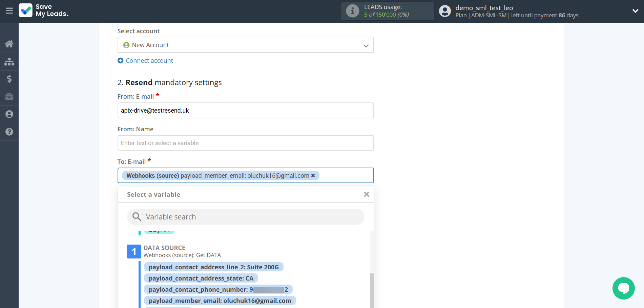Screen dimensions: 644x308
Task: Click the demo_sml_test_leo avatar icon
Action: pyautogui.click(x=444, y=11)
